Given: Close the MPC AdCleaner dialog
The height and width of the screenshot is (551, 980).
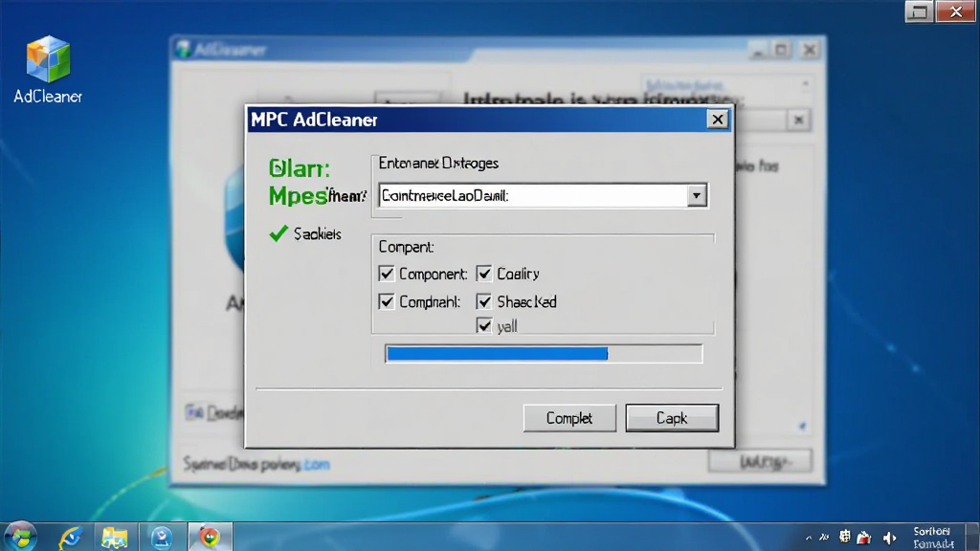Looking at the screenshot, I should coord(718,120).
